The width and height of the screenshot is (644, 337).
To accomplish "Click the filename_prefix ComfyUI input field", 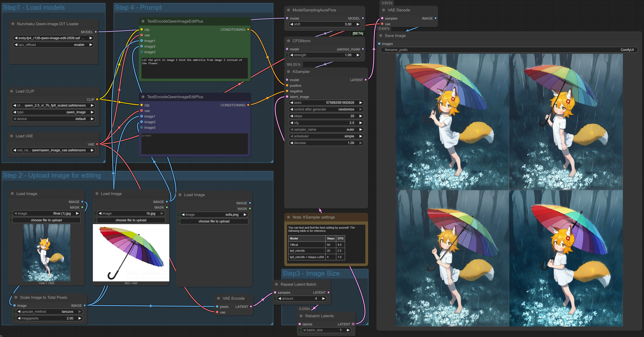I will pyautogui.click(x=509, y=50).
